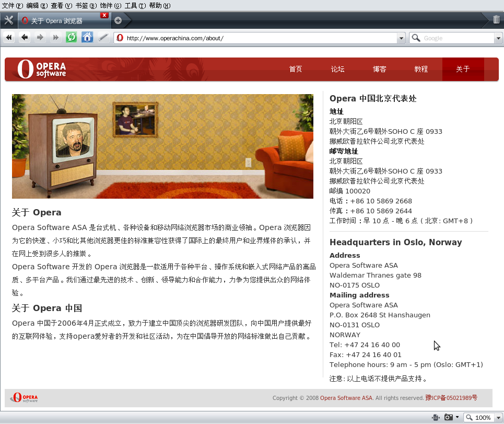Click the 邮寄地址 label
504x424 pixels.
[x=344, y=152]
